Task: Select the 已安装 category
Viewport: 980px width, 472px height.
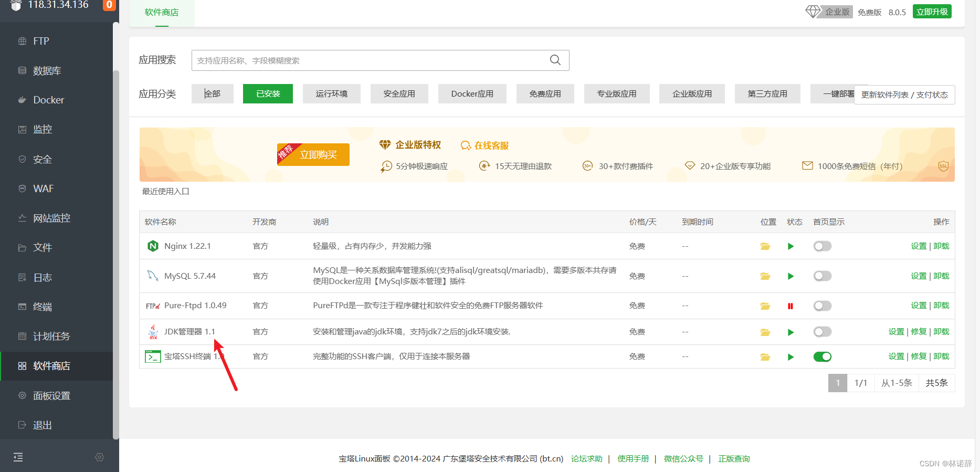Action: (x=268, y=93)
